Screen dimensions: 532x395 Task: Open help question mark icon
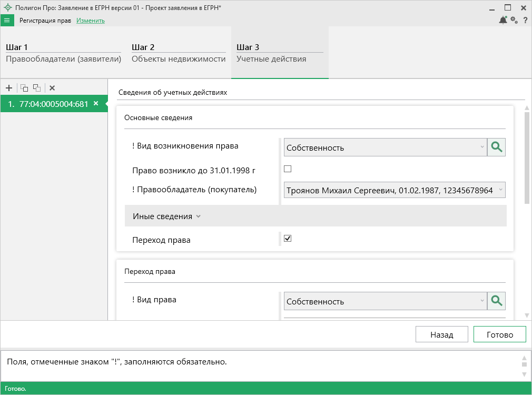(x=525, y=21)
